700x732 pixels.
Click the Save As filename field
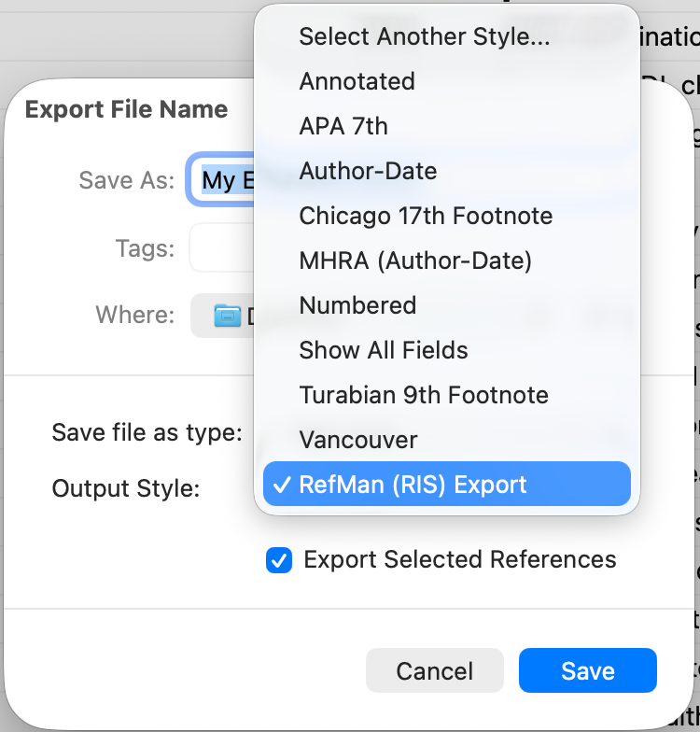pos(222,179)
